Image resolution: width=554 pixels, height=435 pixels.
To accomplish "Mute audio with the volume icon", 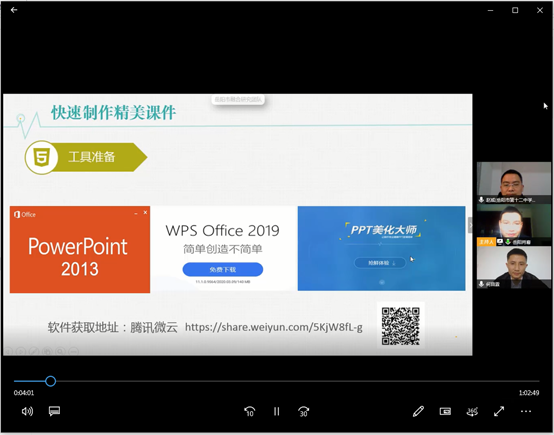I will [27, 411].
